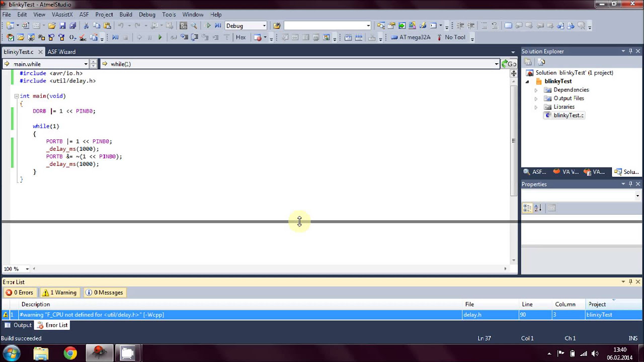This screenshot has height=362, width=644.
Task: Toggle the 1 Warning filter
Action: coord(59,293)
